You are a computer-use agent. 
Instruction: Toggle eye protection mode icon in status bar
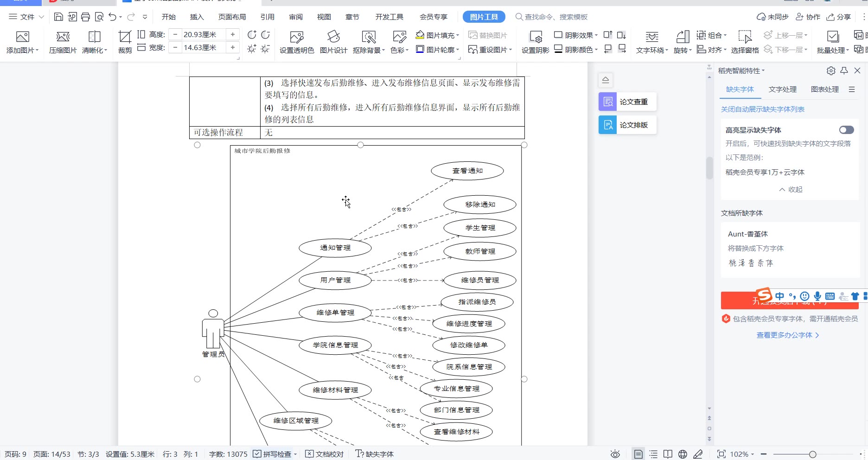tap(615, 454)
